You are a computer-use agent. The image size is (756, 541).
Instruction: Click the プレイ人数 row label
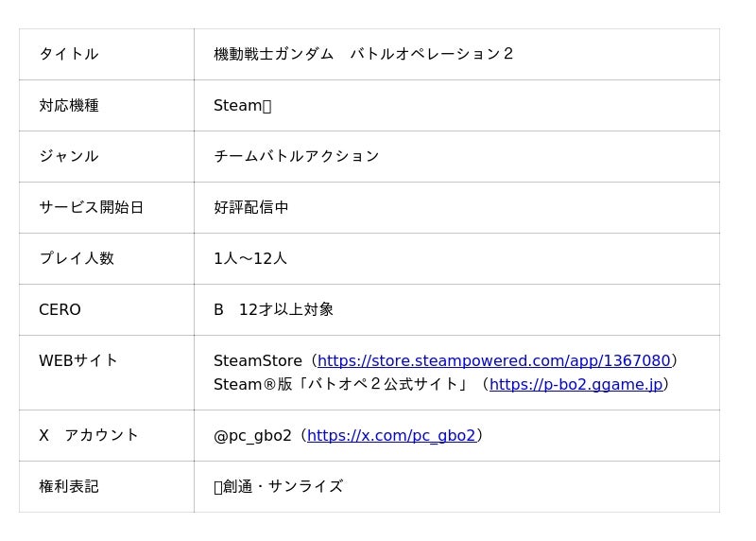[76, 258]
